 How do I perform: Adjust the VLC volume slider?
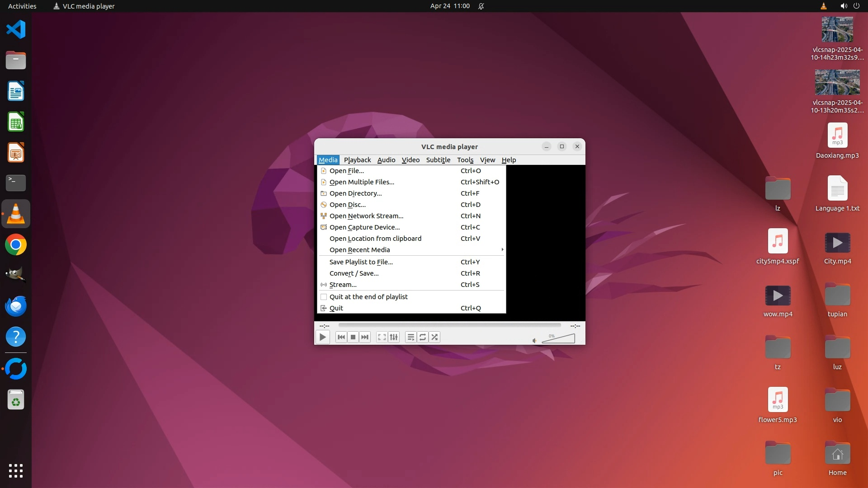click(x=559, y=339)
